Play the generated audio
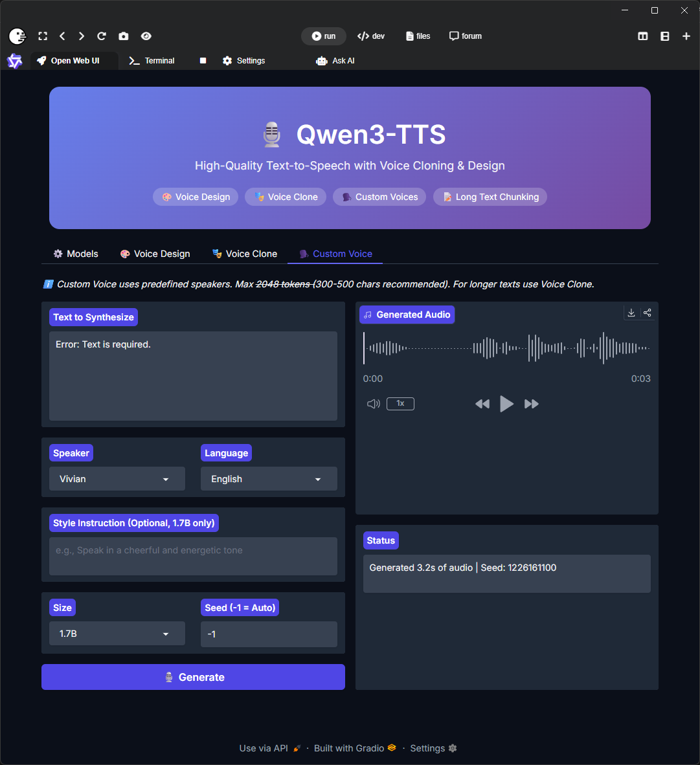 [506, 403]
